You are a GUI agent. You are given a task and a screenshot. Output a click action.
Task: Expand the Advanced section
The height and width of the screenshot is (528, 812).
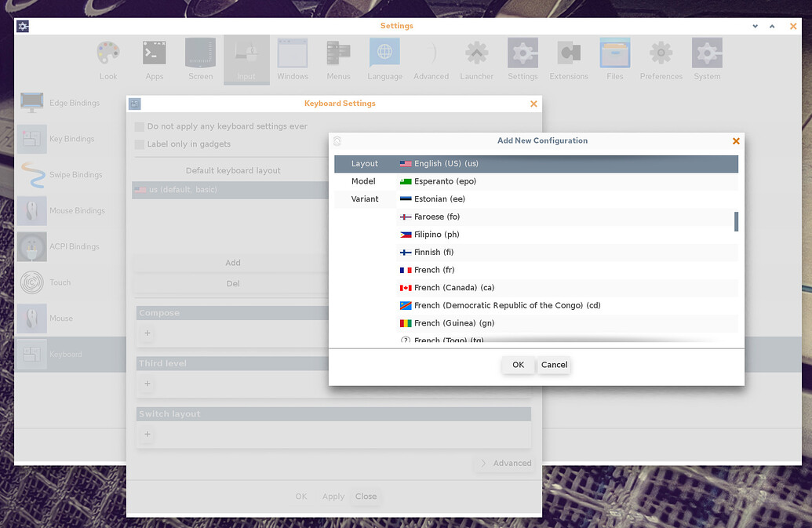[504, 463]
